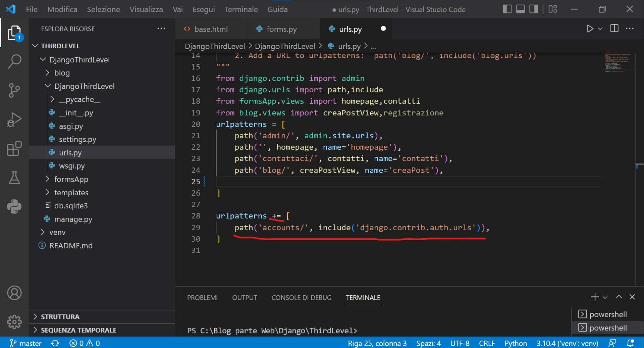Open the master branch selector
The width and height of the screenshot is (644, 348).
[x=25, y=343]
